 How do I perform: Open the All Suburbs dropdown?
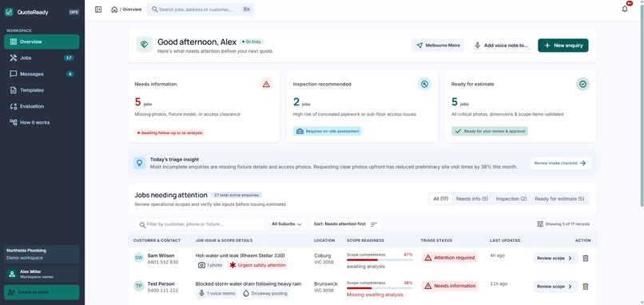point(287,224)
